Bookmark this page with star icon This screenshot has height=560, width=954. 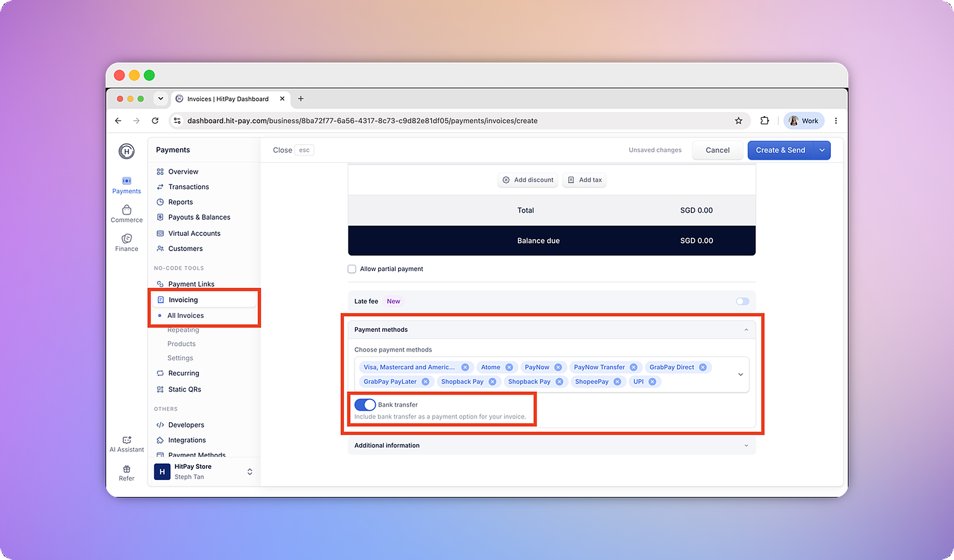click(x=739, y=121)
